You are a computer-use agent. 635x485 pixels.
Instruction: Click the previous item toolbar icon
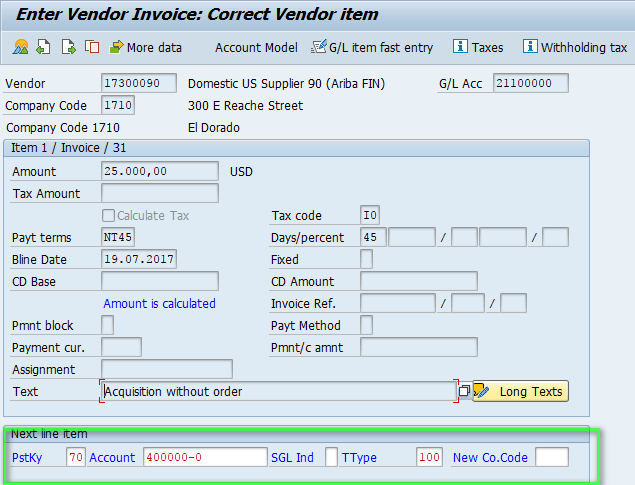[44, 47]
